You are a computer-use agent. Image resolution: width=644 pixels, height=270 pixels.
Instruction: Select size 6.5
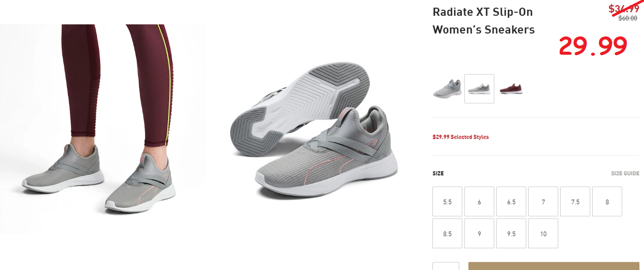pyautogui.click(x=511, y=202)
